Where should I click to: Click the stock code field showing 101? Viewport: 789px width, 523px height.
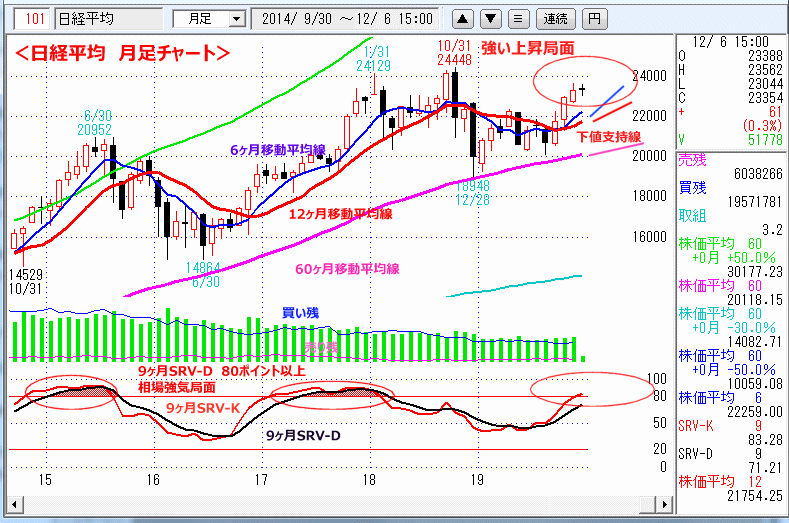[x=35, y=19]
